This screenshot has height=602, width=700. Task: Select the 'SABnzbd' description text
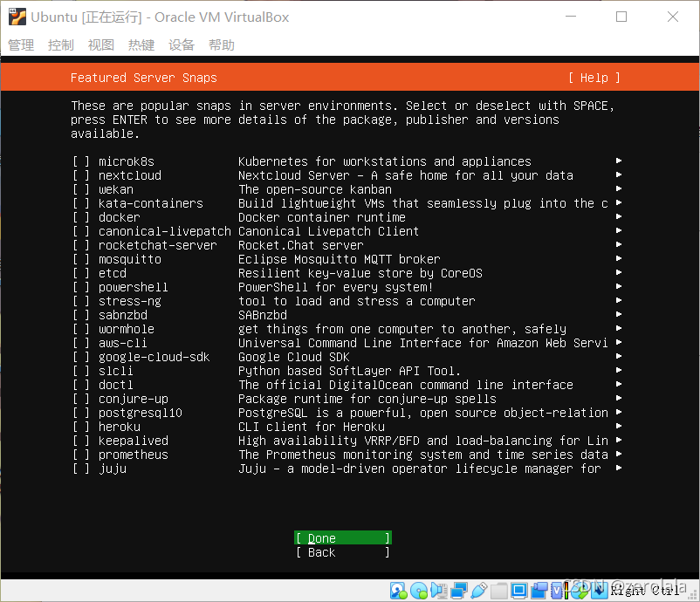click(x=263, y=315)
